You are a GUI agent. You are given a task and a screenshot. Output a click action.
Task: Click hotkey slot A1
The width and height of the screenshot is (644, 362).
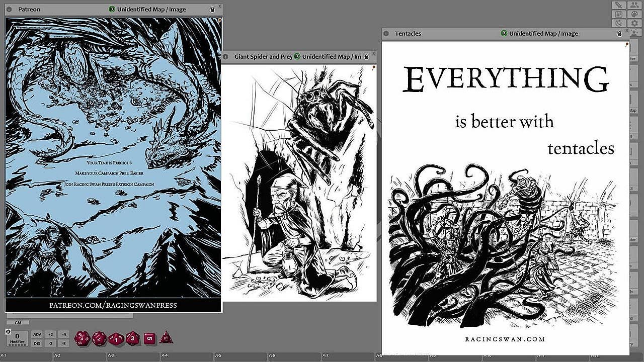[x=27, y=356]
